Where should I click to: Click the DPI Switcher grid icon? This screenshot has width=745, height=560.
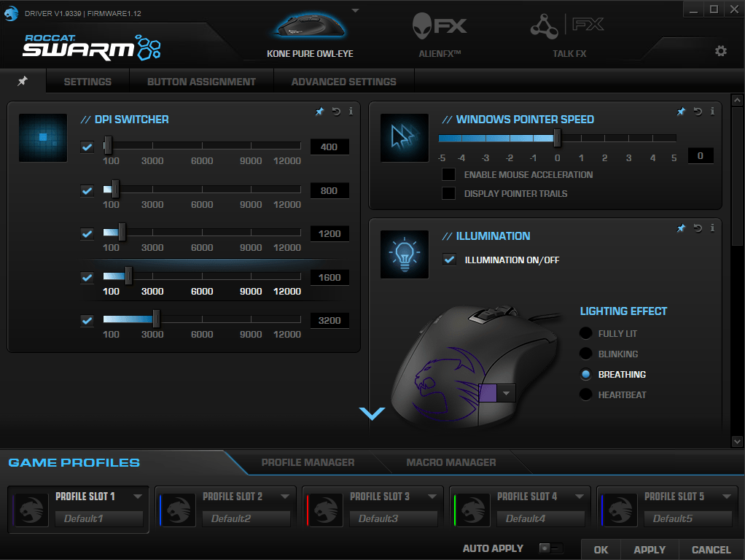coord(42,138)
